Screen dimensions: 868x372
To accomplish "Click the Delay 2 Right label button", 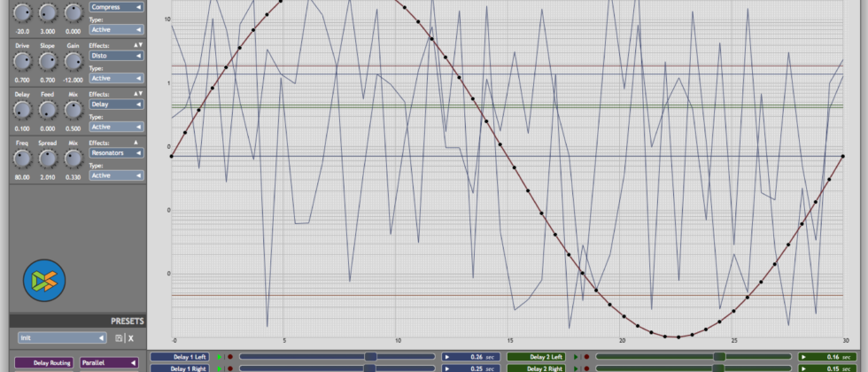I will coord(539,368).
